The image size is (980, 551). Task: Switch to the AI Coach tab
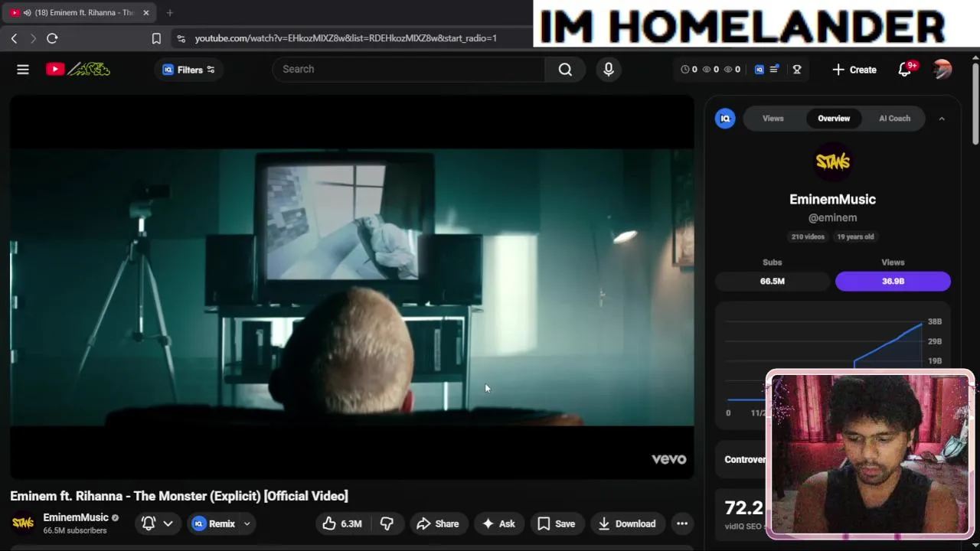894,119
